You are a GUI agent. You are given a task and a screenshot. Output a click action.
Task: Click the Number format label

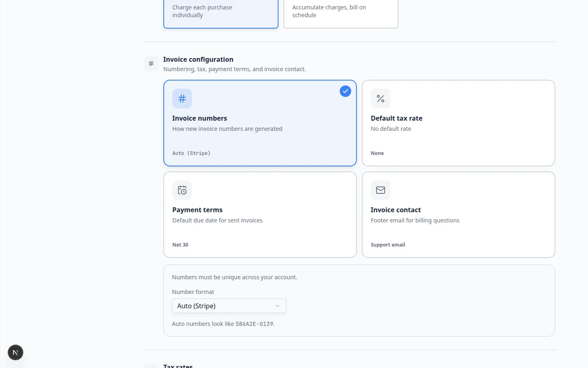coord(193,292)
